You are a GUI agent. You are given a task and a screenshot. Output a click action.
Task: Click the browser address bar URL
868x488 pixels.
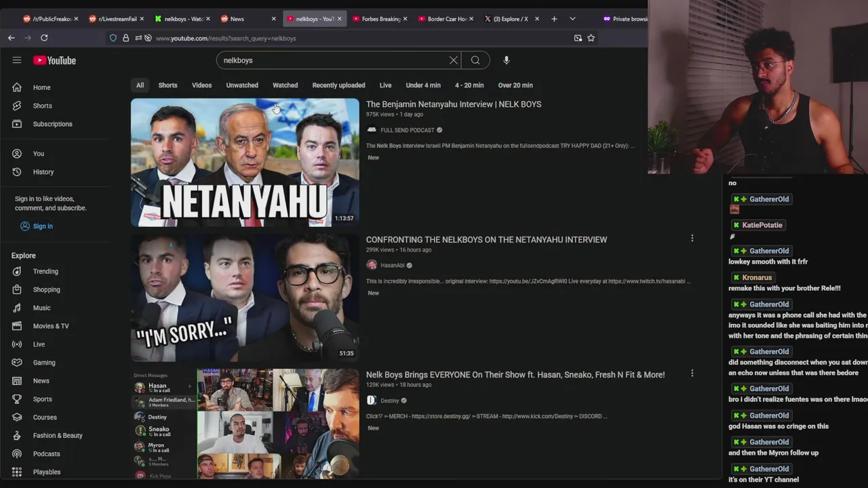226,38
